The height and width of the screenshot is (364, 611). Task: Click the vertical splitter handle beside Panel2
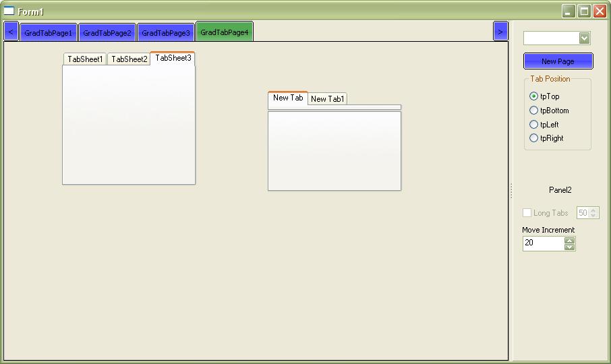point(511,190)
